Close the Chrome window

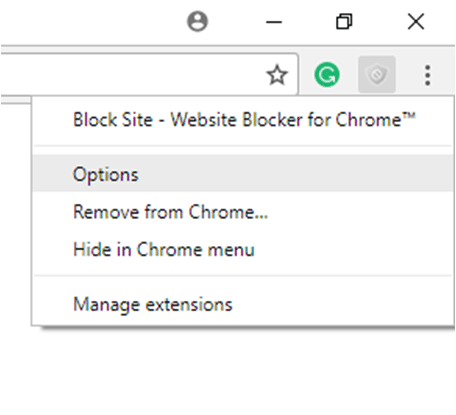tap(416, 22)
